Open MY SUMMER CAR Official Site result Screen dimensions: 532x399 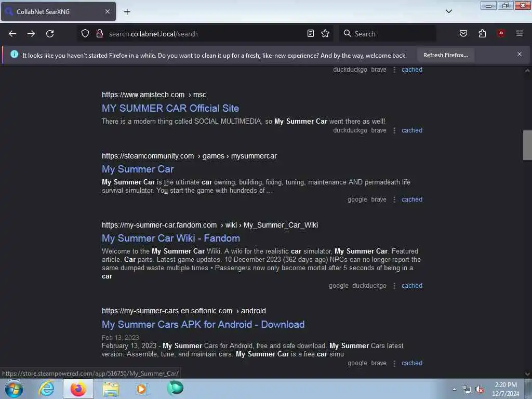[x=170, y=108]
